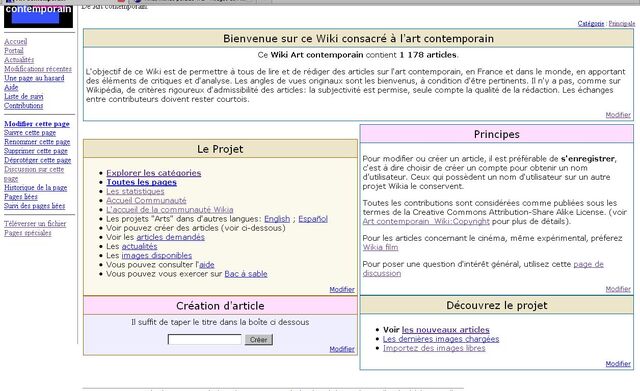The image size is (640, 391).
Task: Open Toutes les pages link
Action: tap(141, 182)
